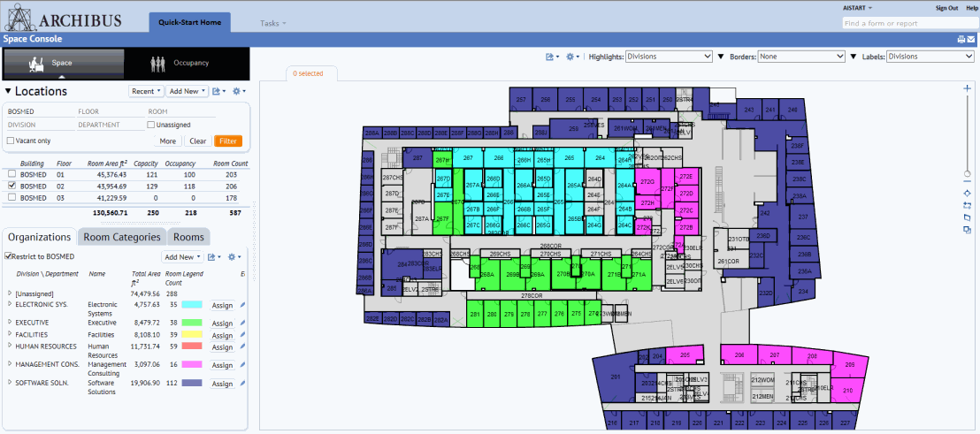Open the drawing settings gear menu
The width and height of the screenshot is (980, 434).
pos(572,57)
